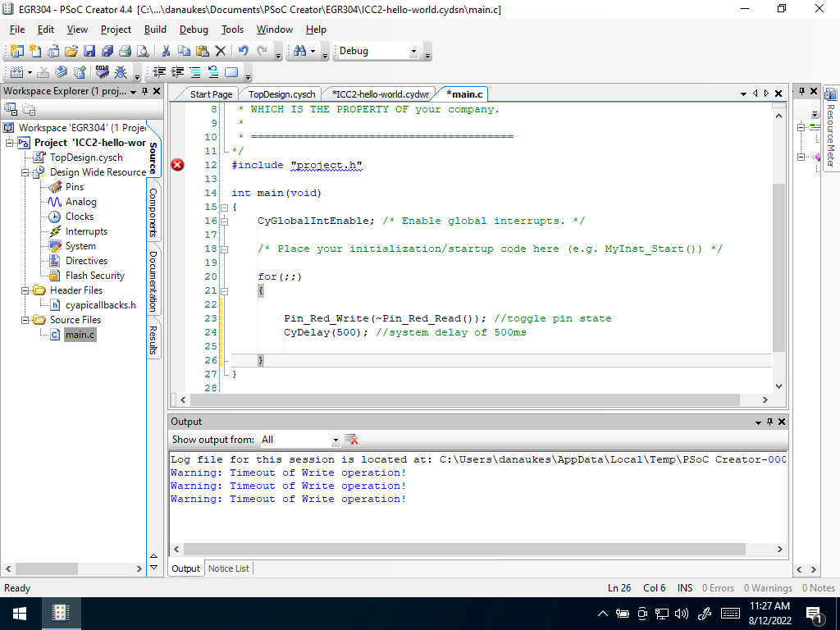
Task: Click the Paste clipboard icon
Action: pyautogui.click(x=202, y=51)
